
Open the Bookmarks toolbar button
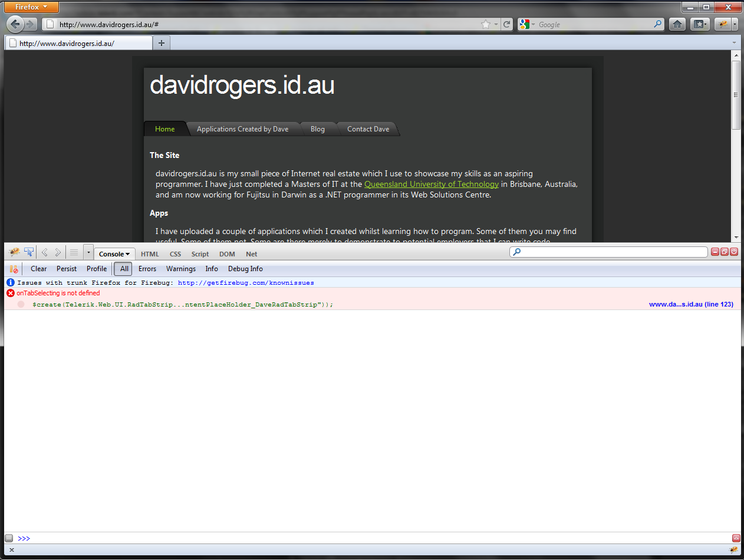[x=700, y=24]
